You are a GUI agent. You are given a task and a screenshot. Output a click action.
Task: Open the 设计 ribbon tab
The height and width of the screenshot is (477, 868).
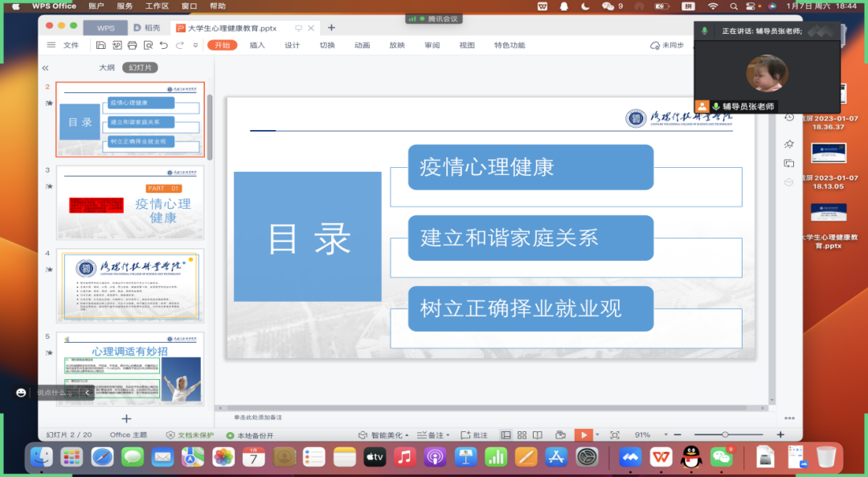pyautogui.click(x=292, y=46)
